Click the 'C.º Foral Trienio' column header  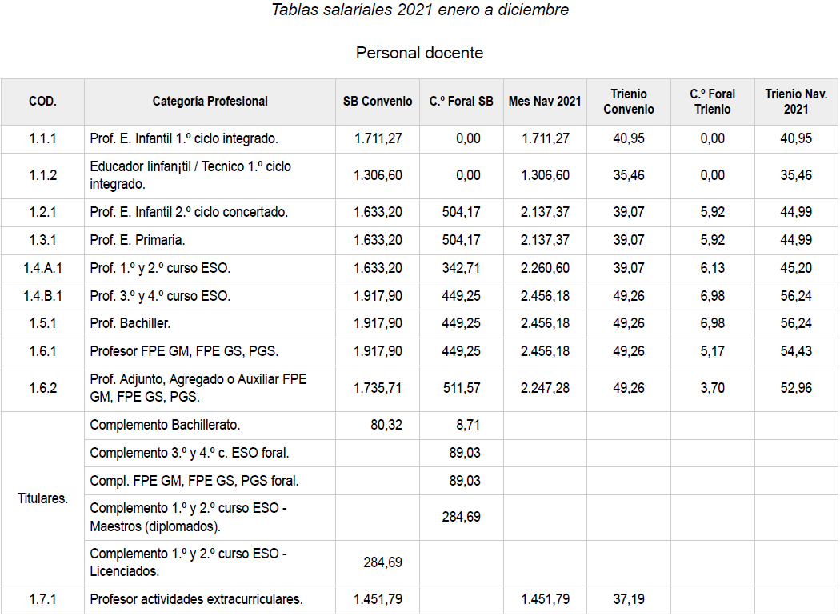712,102
